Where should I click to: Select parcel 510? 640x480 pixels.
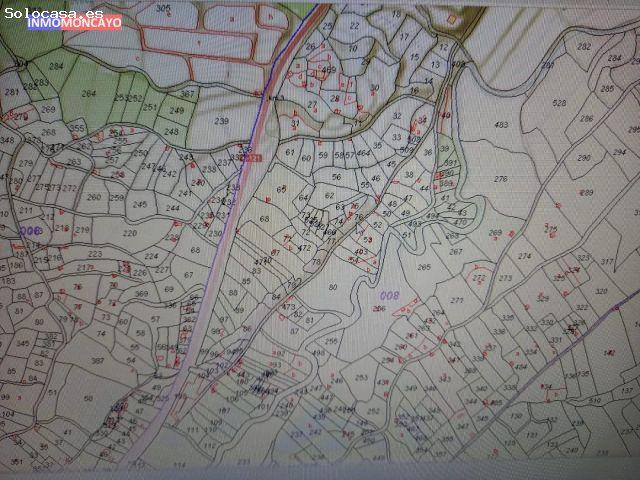point(595,400)
